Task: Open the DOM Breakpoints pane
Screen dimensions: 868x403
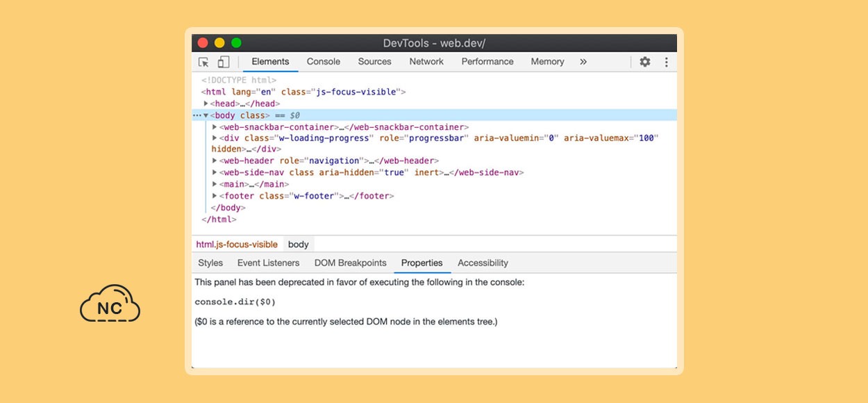Action: pos(350,263)
